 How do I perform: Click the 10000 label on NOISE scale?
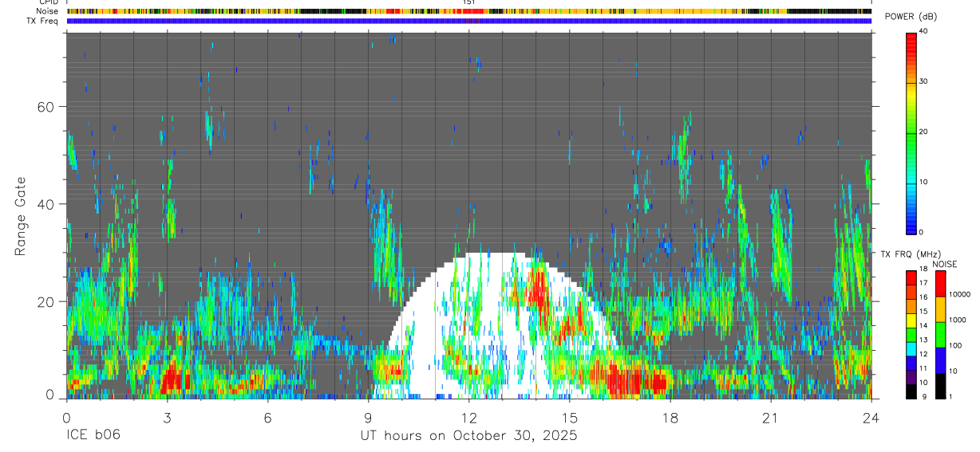coord(959,294)
